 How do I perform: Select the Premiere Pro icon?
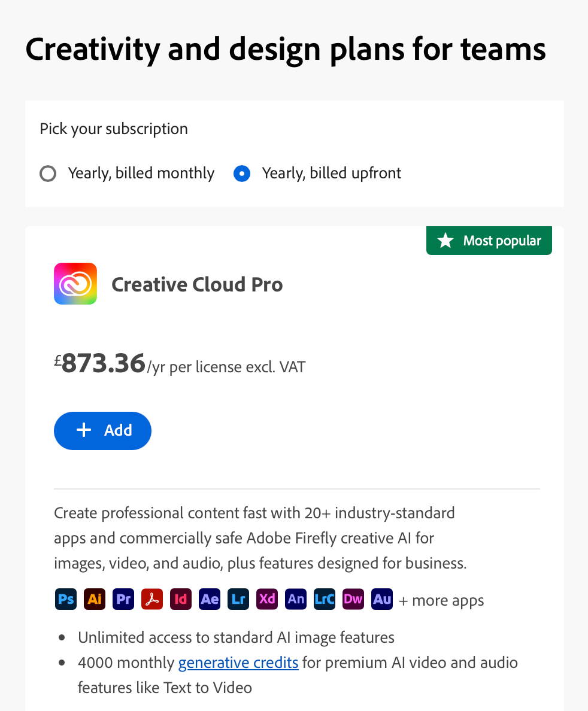pyautogui.click(x=123, y=600)
